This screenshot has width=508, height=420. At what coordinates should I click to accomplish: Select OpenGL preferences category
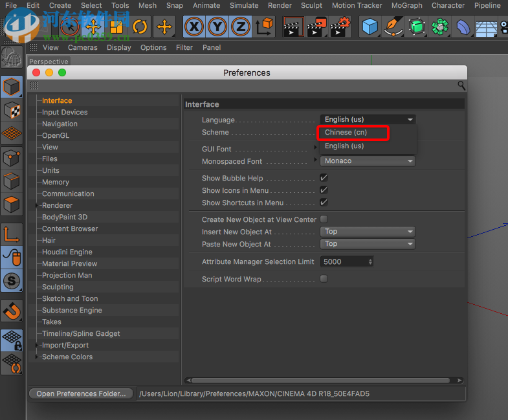point(56,135)
